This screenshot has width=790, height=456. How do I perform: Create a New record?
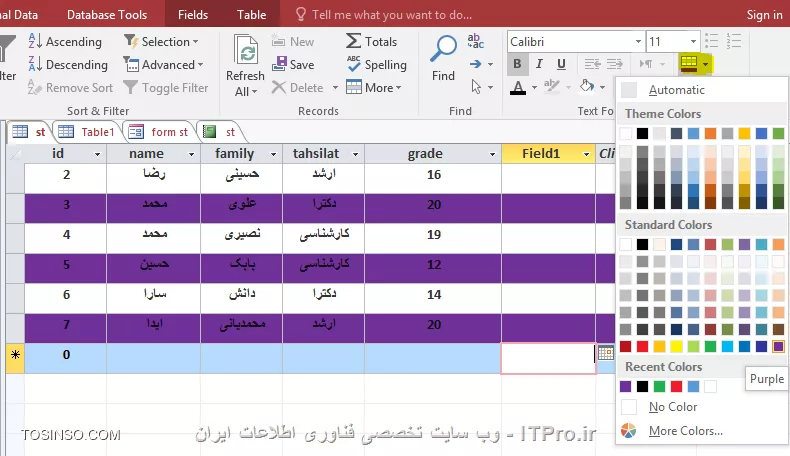tap(293, 41)
